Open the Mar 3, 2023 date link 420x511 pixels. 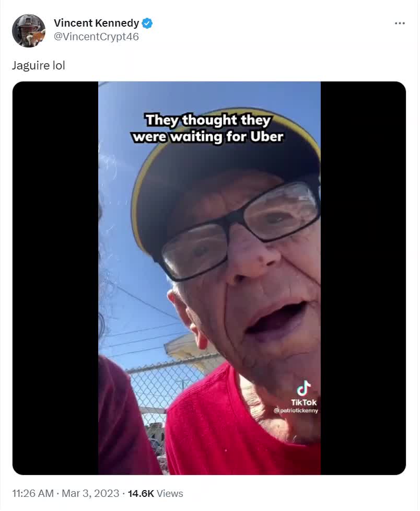[x=90, y=493]
